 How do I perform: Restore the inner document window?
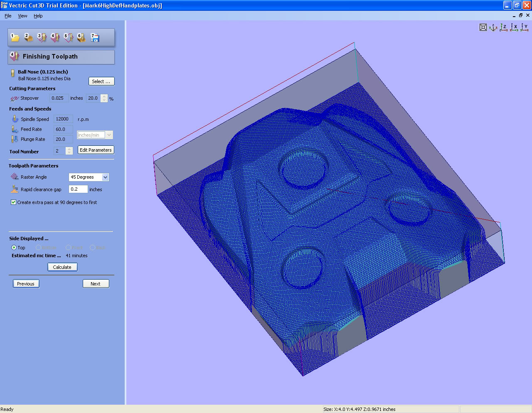[x=521, y=15]
